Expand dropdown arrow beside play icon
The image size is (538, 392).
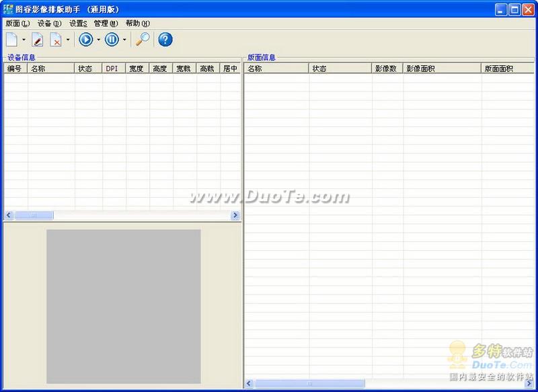[x=98, y=40]
